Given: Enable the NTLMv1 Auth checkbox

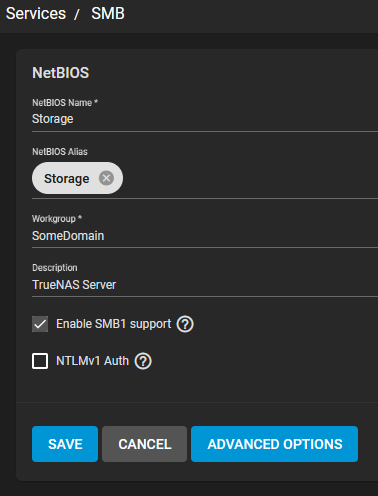Looking at the screenshot, I should point(40,361).
